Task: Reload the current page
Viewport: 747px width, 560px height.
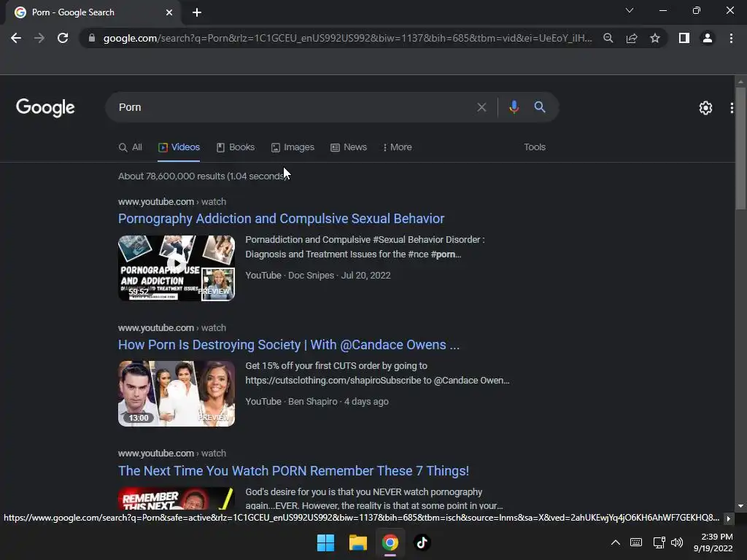Action: point(63,38)
